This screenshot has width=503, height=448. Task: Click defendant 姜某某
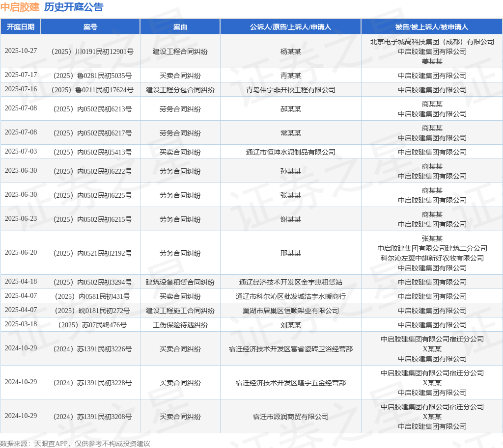click(432, 61)
